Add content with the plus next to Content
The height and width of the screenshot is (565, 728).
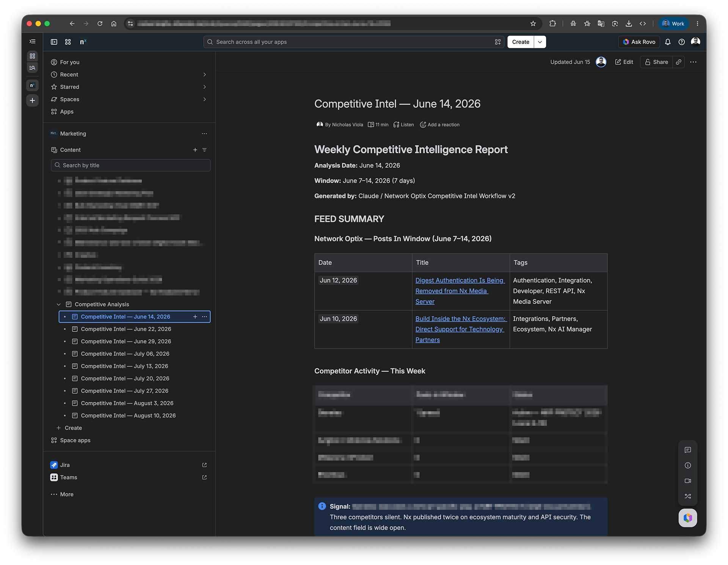195,150
